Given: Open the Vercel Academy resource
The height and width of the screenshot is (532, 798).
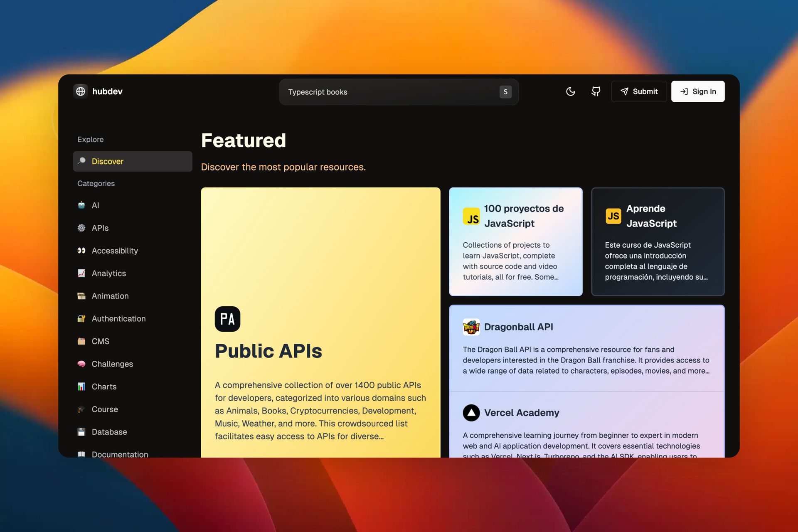Looking at the screenshot, I should point(521,413).
